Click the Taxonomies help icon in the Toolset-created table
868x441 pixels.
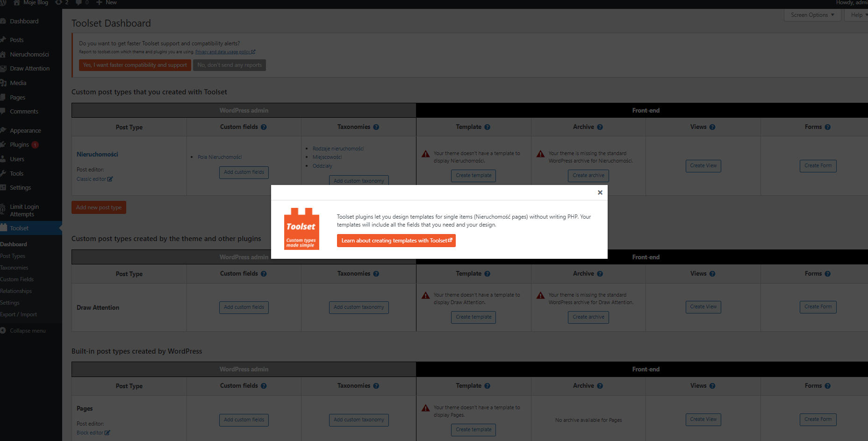(376, 127)
